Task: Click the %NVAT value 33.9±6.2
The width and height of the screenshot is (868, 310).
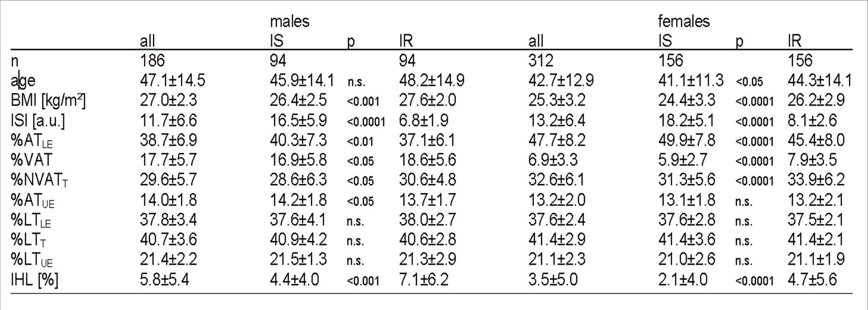Action: [816, 180]
